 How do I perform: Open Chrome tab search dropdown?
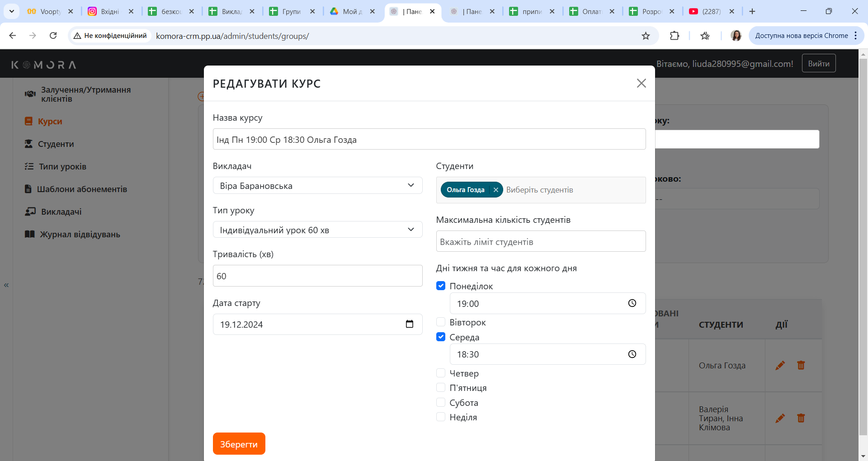(x=12, y=11)
